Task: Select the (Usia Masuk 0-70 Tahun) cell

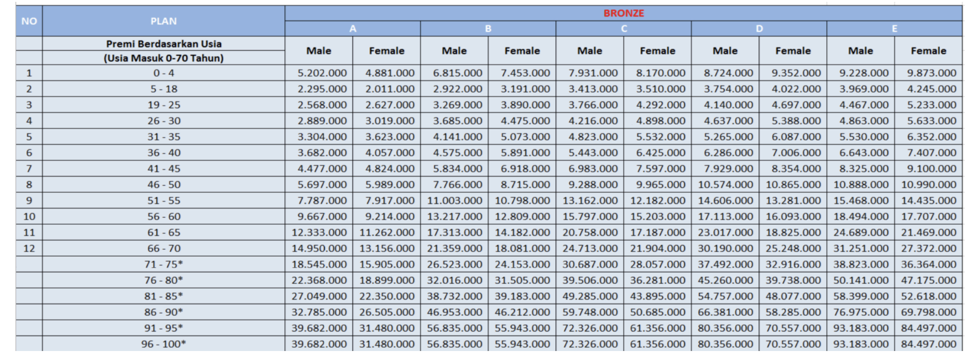Action: [x=163, y=58]
